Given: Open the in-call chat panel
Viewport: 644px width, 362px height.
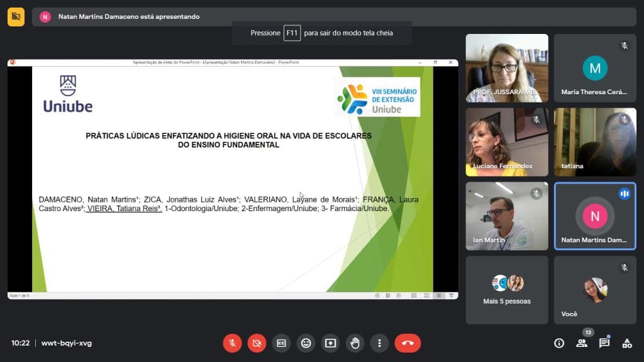Looking at the screenshot, I should coord(604,343).
